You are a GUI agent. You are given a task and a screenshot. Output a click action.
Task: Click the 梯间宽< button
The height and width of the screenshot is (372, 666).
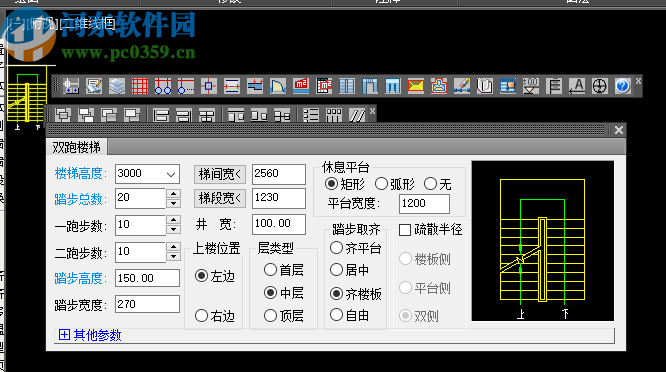click(220, 174)
